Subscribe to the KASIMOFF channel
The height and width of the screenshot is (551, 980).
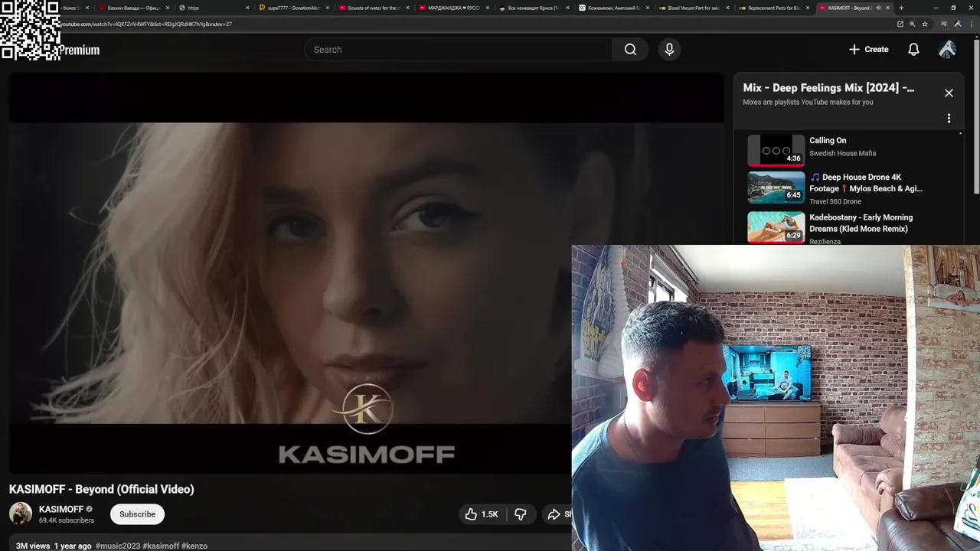tap(137, 514)
